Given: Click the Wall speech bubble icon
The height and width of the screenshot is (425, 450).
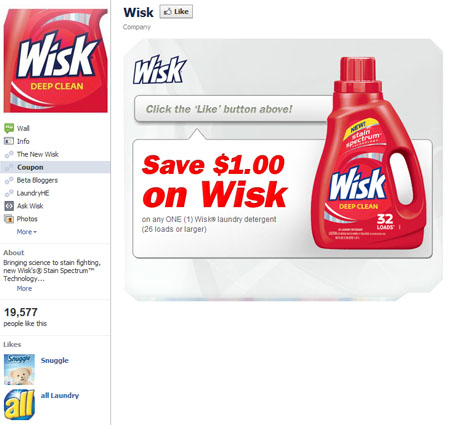Looking at the screenshot, I should click(x=9, y=128).
